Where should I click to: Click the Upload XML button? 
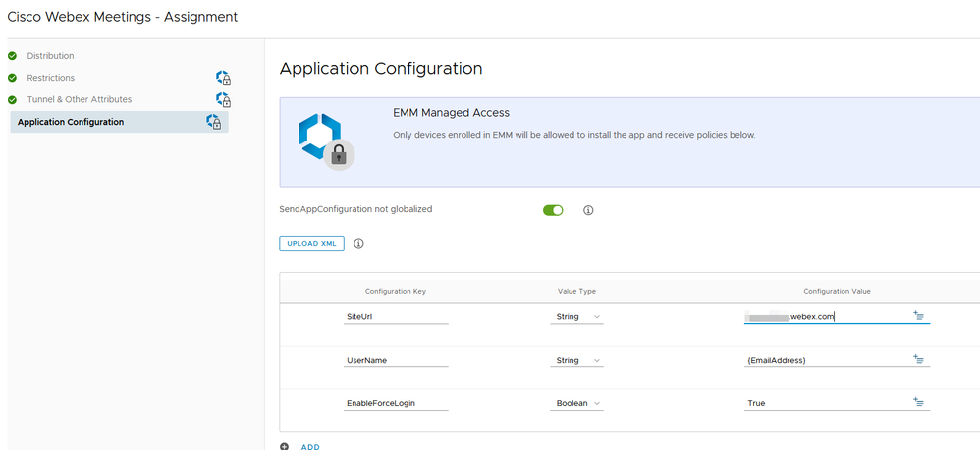click(x=312, y=243)
